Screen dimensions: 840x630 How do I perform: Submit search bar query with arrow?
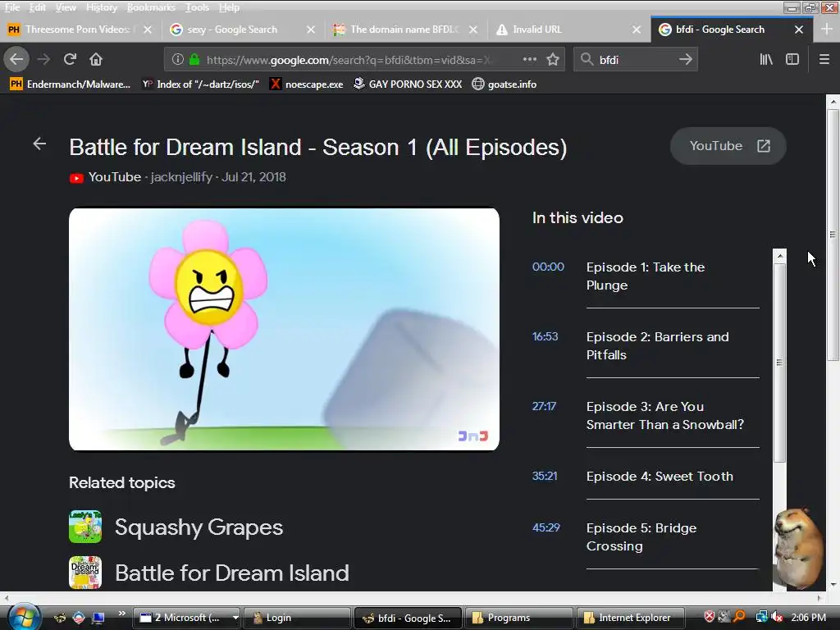(685, 59)
